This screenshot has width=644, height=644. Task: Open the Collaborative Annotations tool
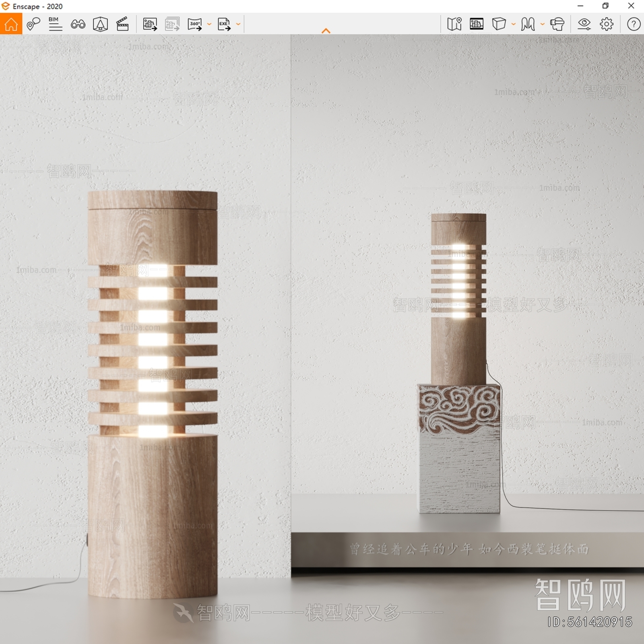coord(33,24)
